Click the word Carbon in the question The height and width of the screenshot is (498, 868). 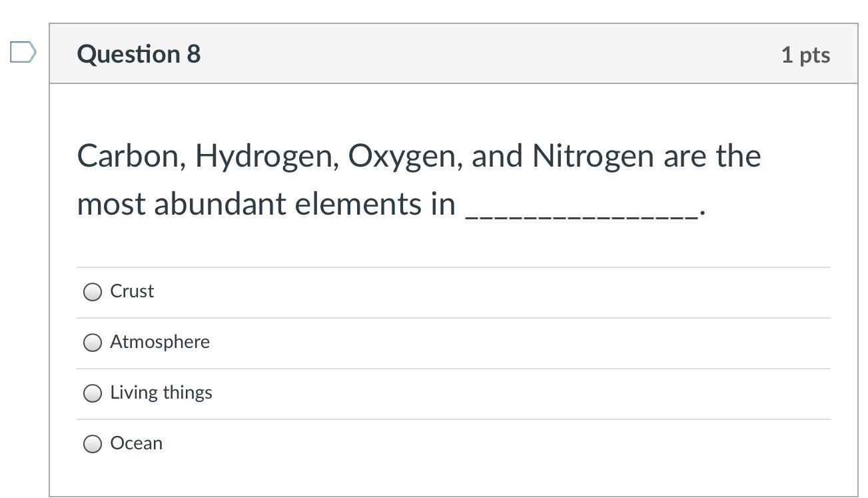pos(131,157)
